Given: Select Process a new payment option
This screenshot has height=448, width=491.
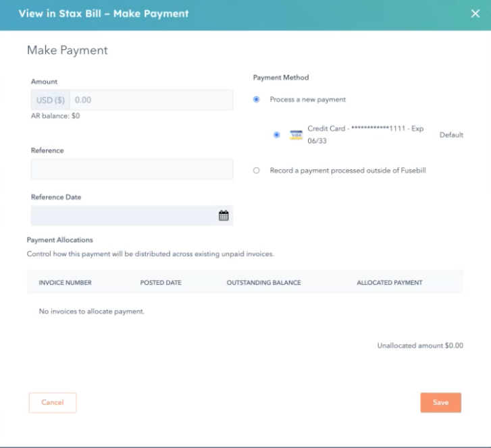Looking at the screenshot, I should tap(256, 99).
